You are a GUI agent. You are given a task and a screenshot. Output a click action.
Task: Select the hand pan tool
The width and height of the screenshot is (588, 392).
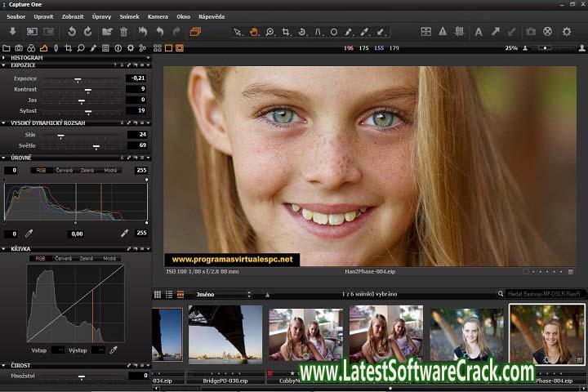[254, 32]
